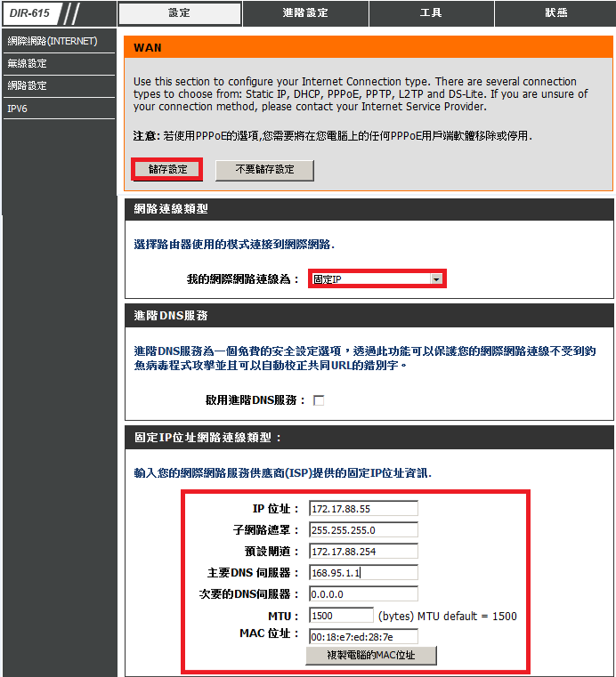
Task: Click the DIR-615 logo
Action: (31, 13)
